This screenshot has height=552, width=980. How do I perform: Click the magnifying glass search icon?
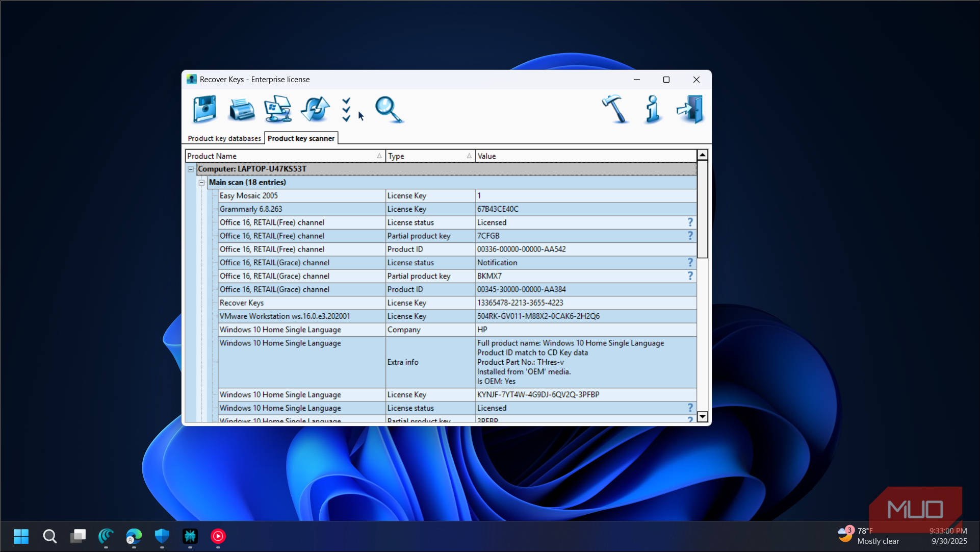390,110
